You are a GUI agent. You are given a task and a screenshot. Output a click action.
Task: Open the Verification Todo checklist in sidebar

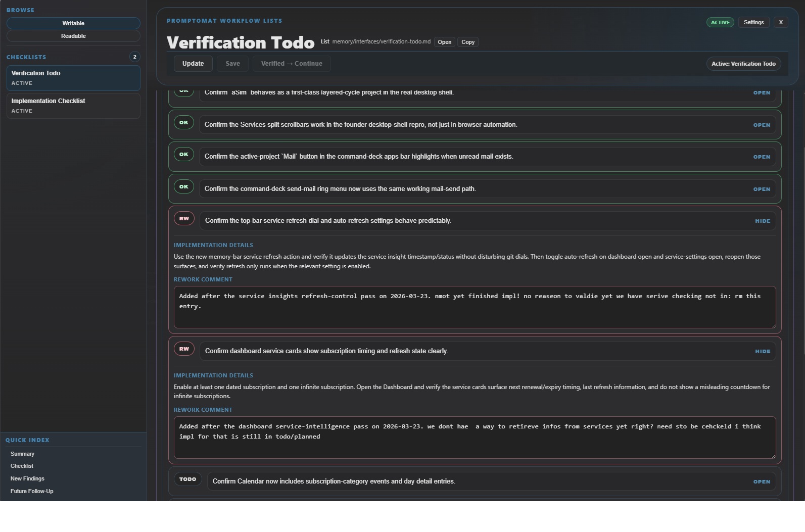(x=73, y=78)
